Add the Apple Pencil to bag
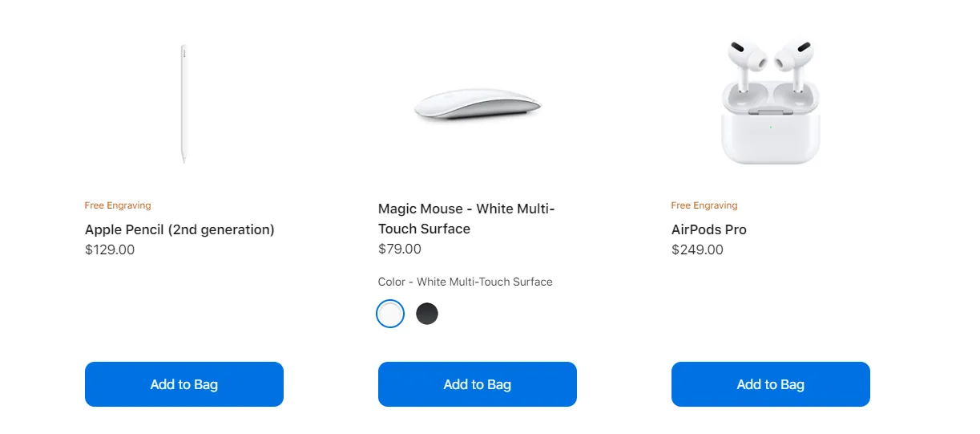 point(184,384)
